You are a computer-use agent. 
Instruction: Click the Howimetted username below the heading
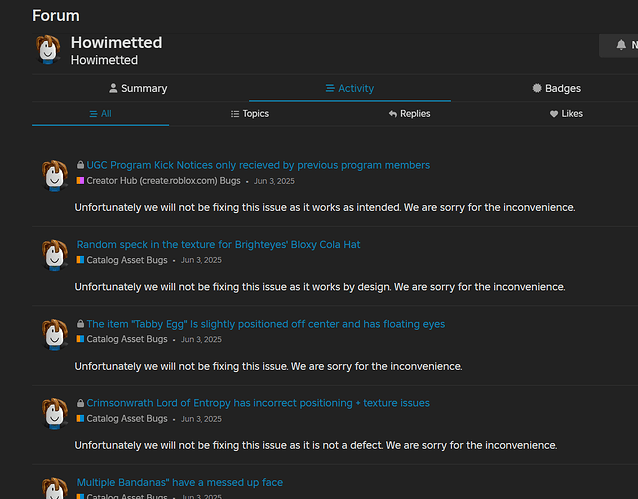(104, 60)
